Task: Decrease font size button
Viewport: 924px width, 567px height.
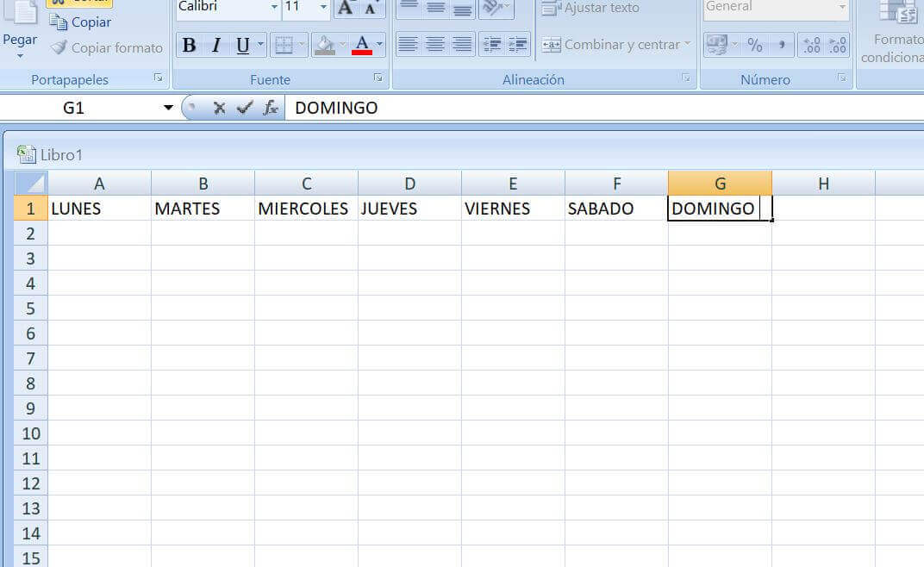Action: point(371,9)
